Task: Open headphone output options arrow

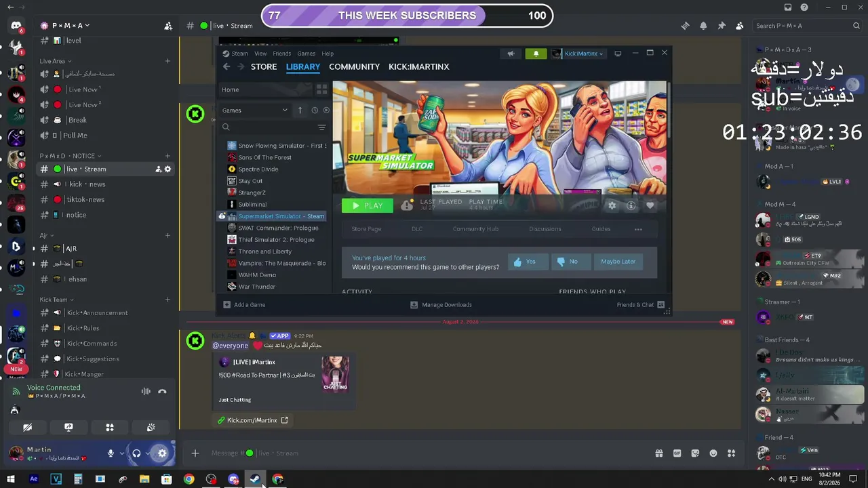Action: click(148, 453)
